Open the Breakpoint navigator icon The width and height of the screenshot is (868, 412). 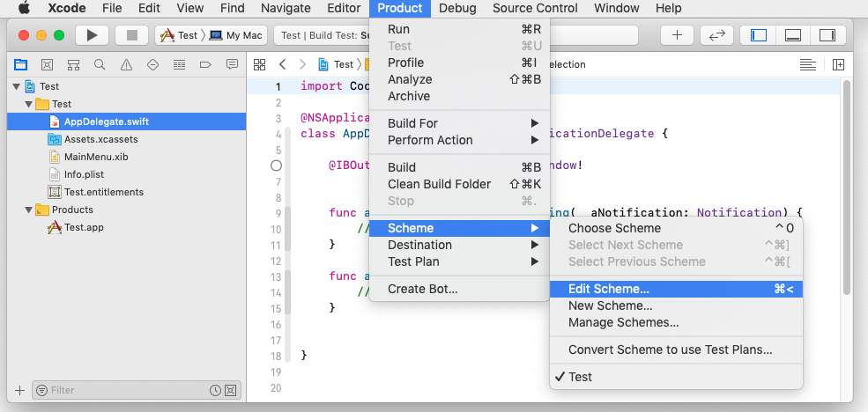[x=205, y=64]
